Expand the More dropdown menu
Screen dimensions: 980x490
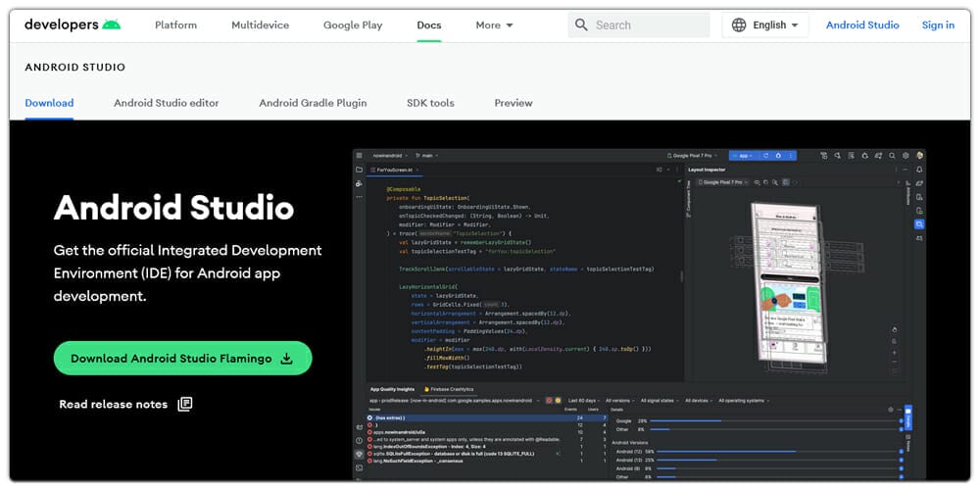(x=494, y=25)
